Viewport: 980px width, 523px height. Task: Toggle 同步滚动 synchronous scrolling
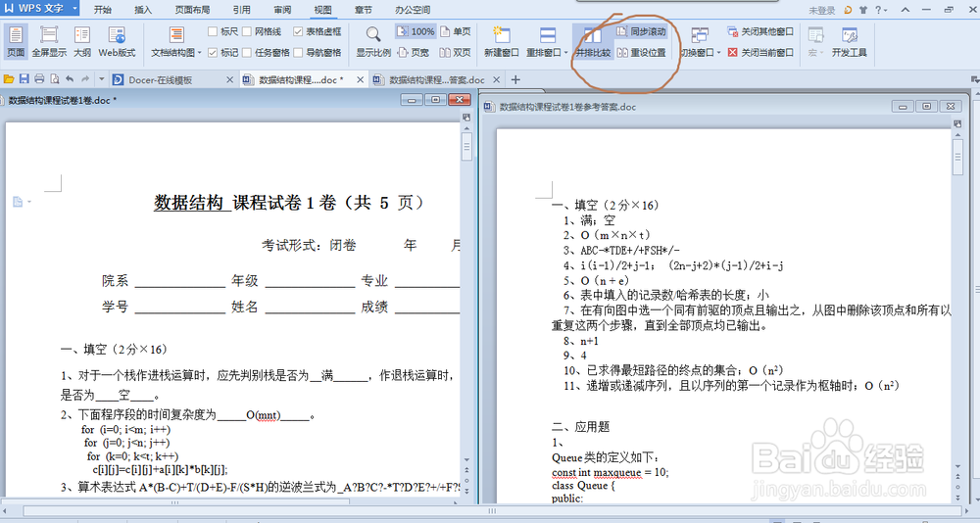[x=641, y=31]
